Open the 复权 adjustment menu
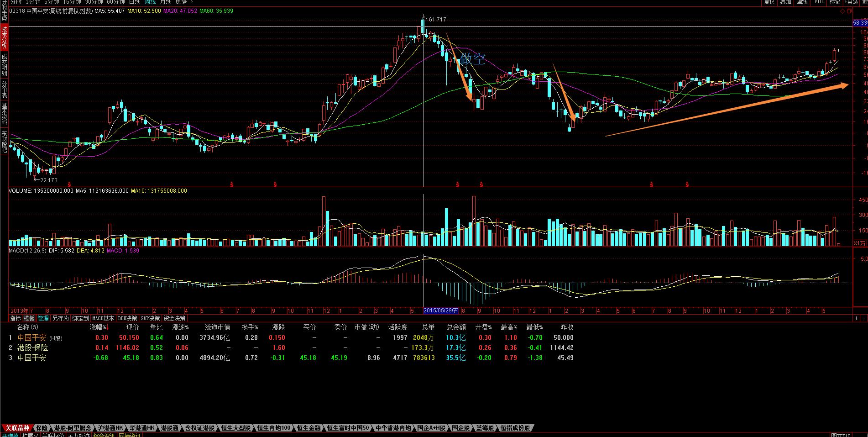The image size is (868, 437). (769, 2)
